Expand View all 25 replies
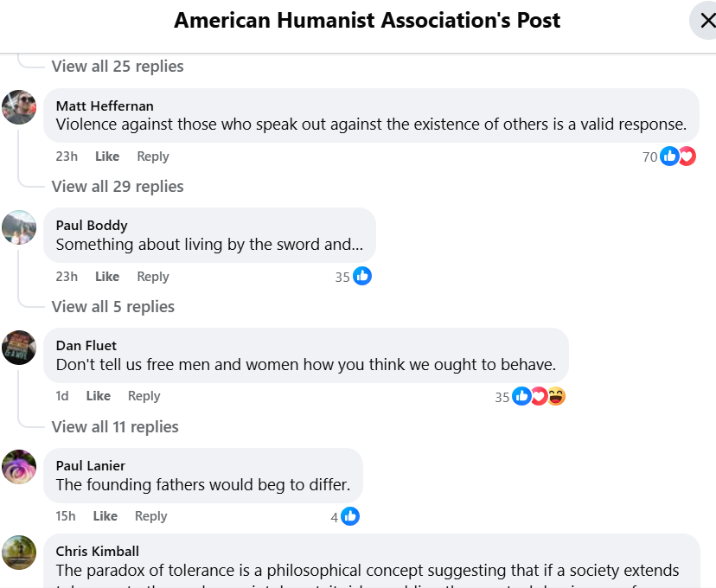Image resolution: width=716 pixels, height=588 pixels. tap(118, 67)
